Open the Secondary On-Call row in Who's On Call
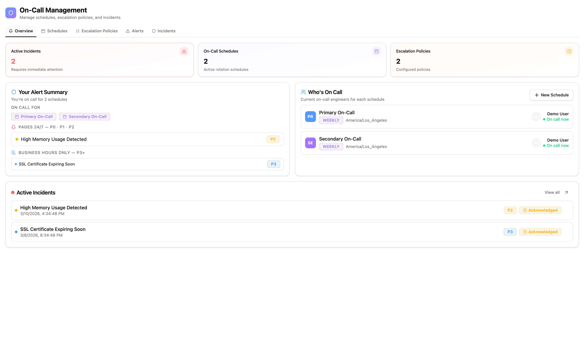 point(437,143)
